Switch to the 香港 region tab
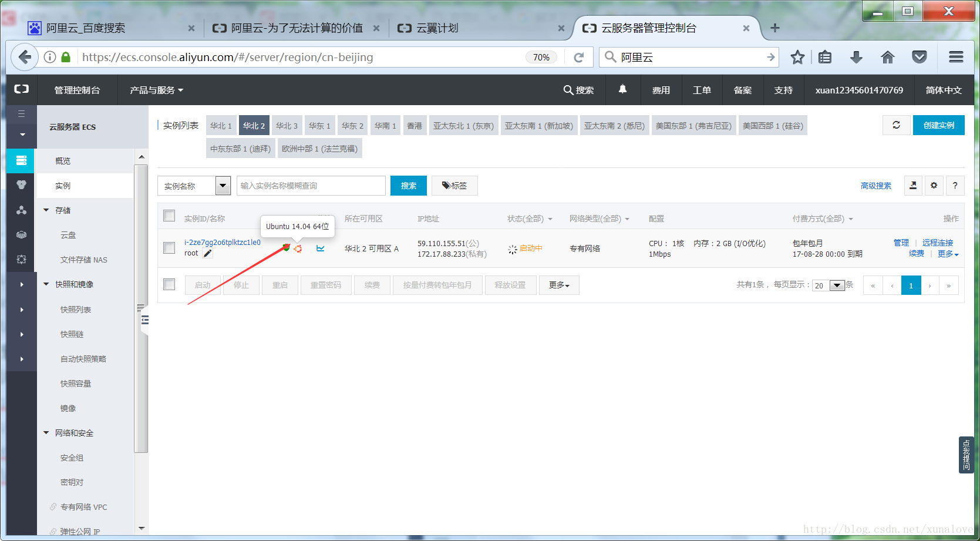980x541 pixels. pos(415,126)
